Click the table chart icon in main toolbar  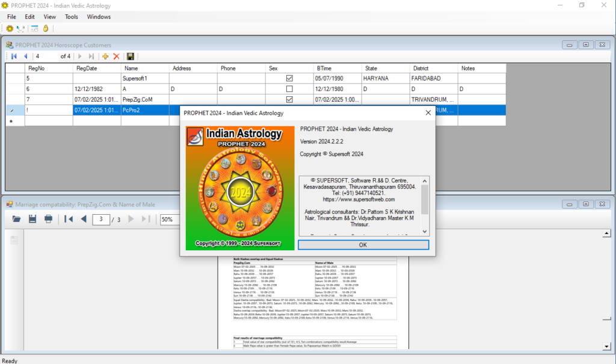pyautogui.click(x=34, y=28)
